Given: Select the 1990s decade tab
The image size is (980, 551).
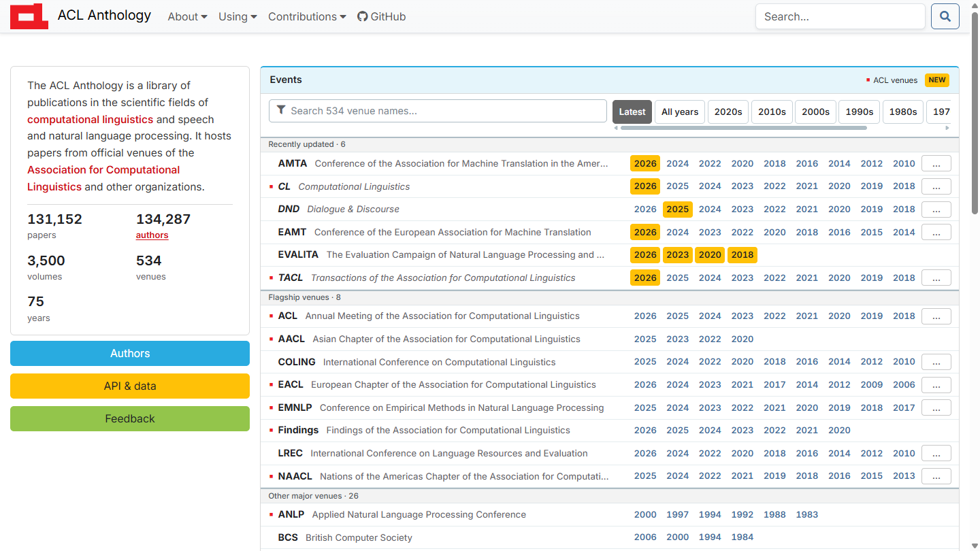Looking at the screenshot, I should click(x=859, y=112).
